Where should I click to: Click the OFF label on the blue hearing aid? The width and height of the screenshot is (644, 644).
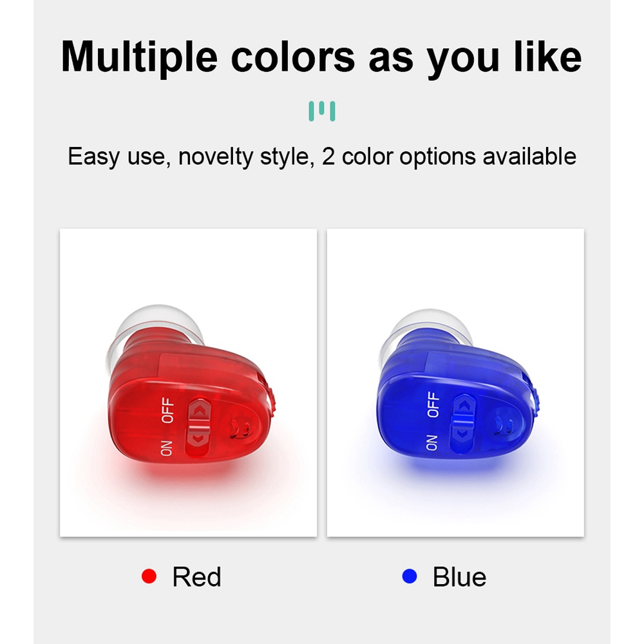[x=433, y=404]
